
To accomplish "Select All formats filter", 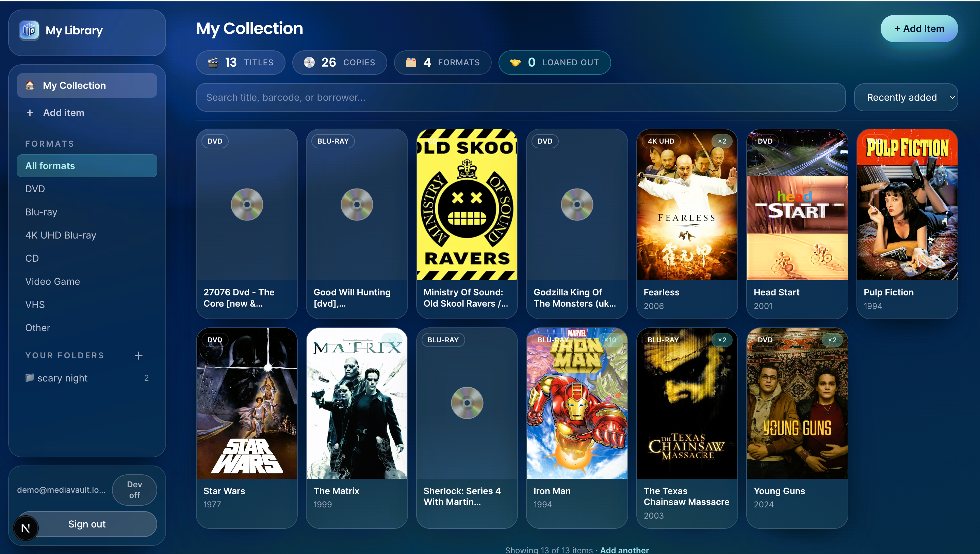I will click(87, 165).
